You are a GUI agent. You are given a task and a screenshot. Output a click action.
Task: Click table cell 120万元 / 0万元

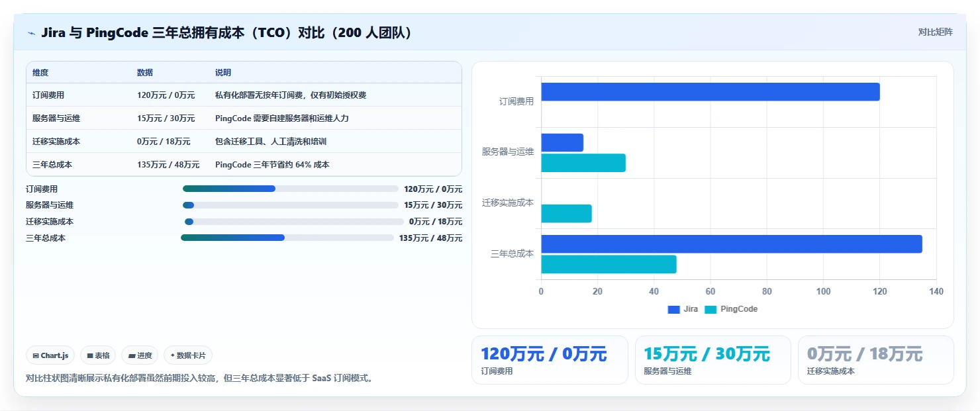click(x=166, y=95)
